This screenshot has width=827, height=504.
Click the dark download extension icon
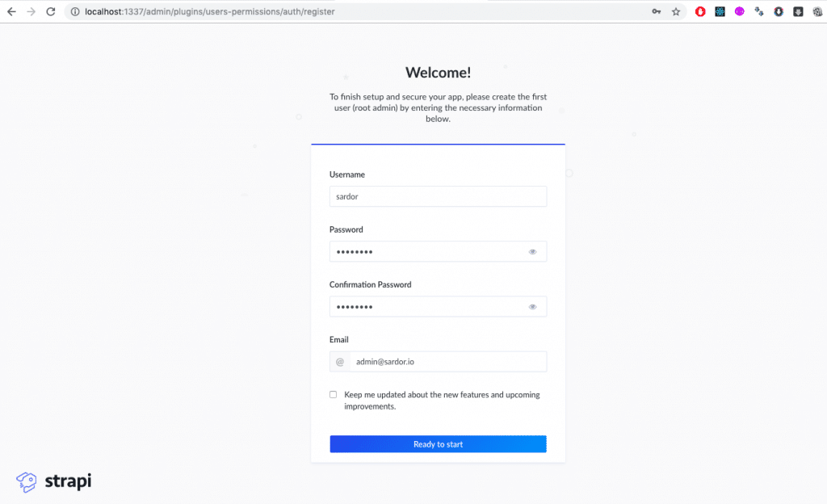(x=797, y=11)
